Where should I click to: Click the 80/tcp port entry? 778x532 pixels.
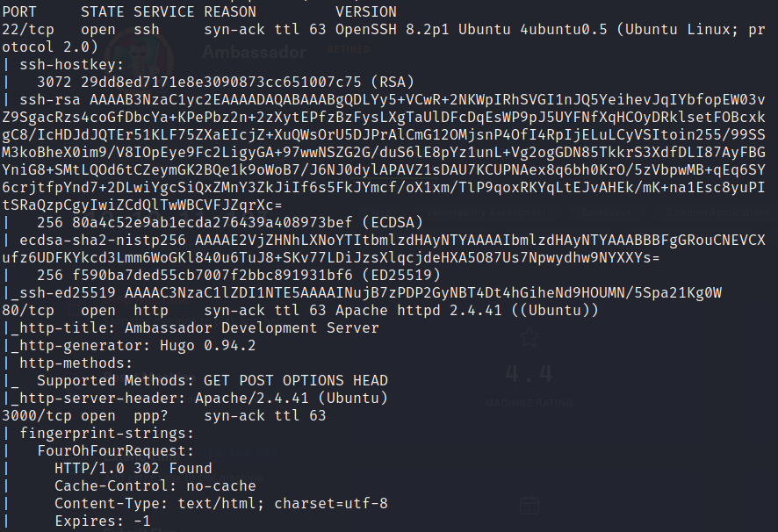pyautogui.click(x=28, y=311)
